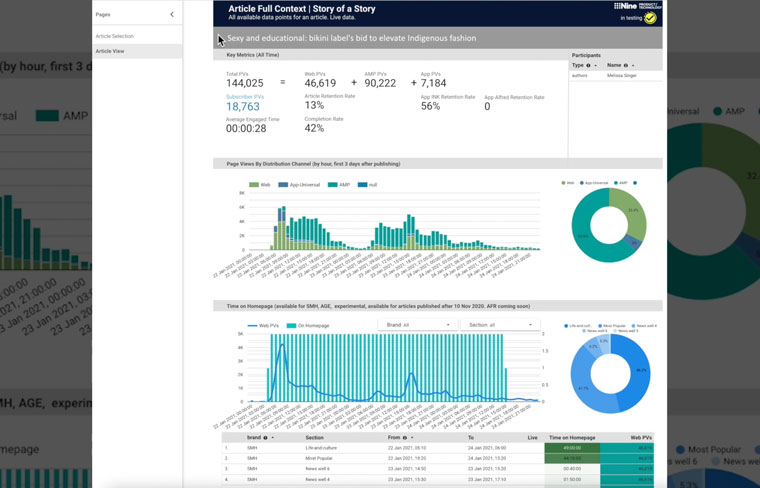The height and width of the screenshot is (488, 760).
Task: Click the App PVs value 7,184
Action: 433,83
